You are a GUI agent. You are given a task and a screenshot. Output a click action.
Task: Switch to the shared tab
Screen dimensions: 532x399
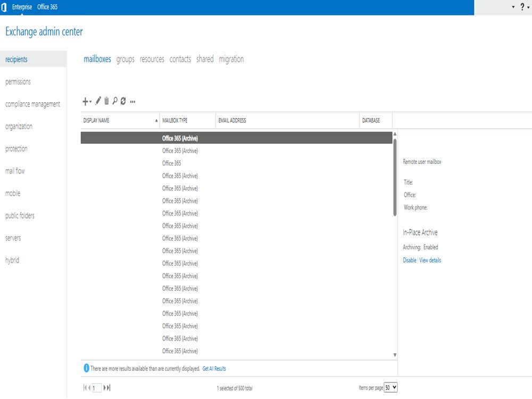point(205,59)
